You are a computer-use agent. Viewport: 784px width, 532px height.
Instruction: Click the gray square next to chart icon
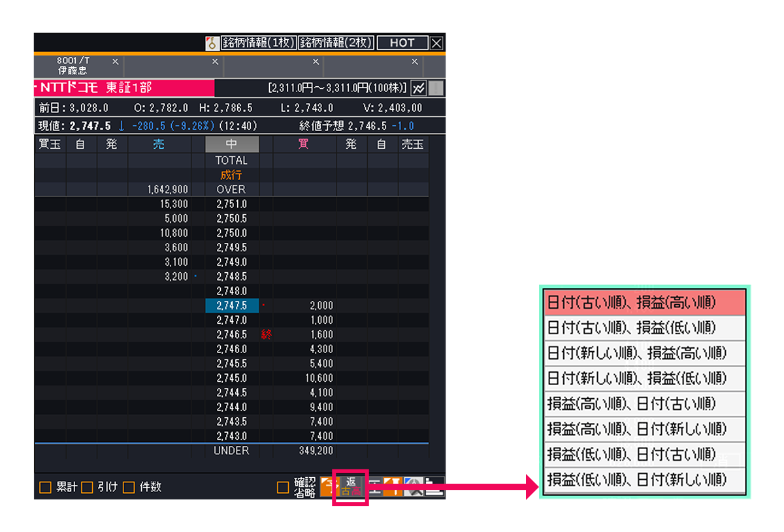click(436, 87)
